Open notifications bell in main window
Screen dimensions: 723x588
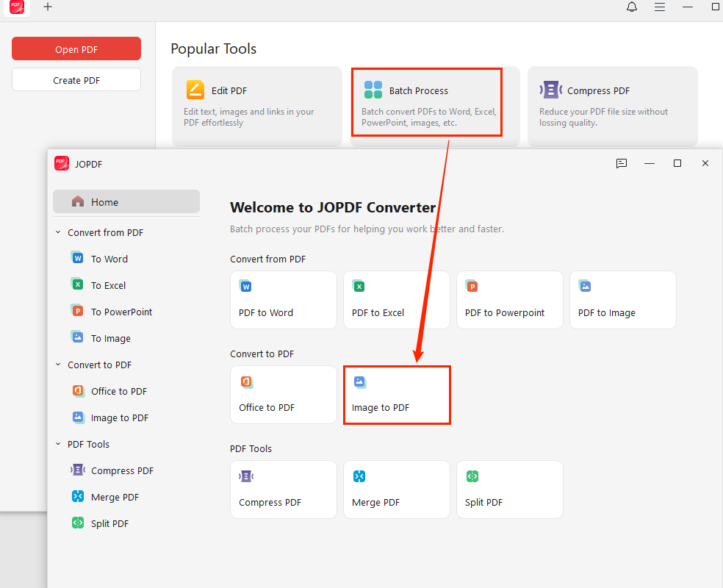pyautogui.click(x=632, y=7)
